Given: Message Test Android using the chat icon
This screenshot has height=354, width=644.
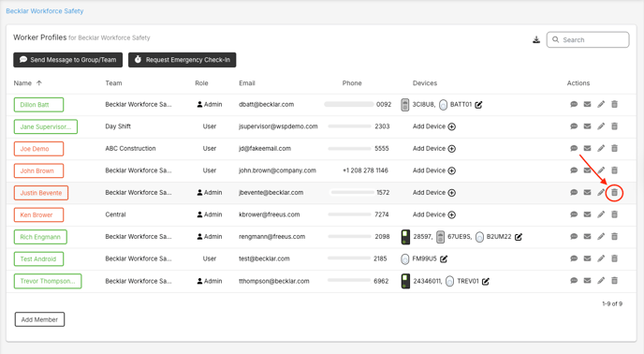Looking at the screenshot, I should (x=574, y=258).
